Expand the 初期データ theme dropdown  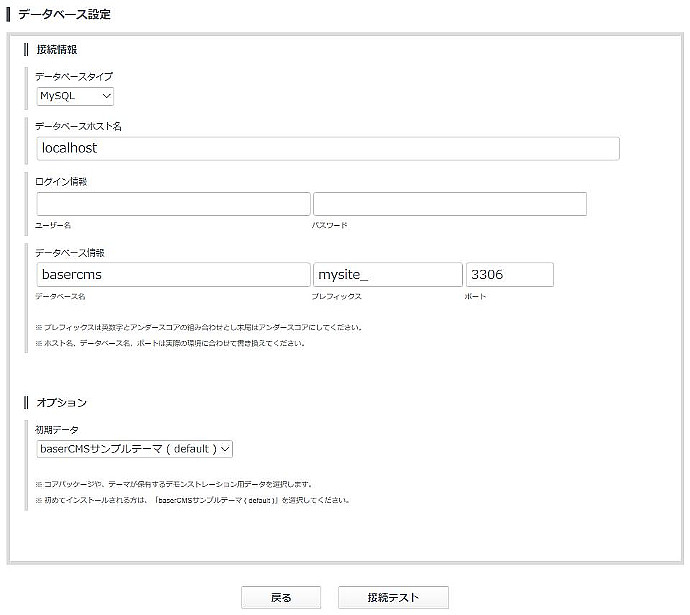coord(134,449)
